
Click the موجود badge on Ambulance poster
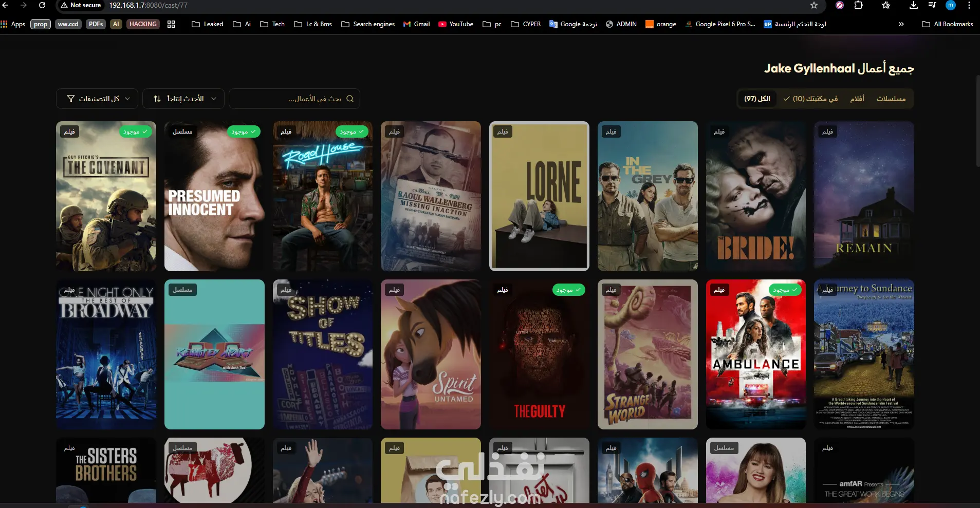click(x=785, y=290)
